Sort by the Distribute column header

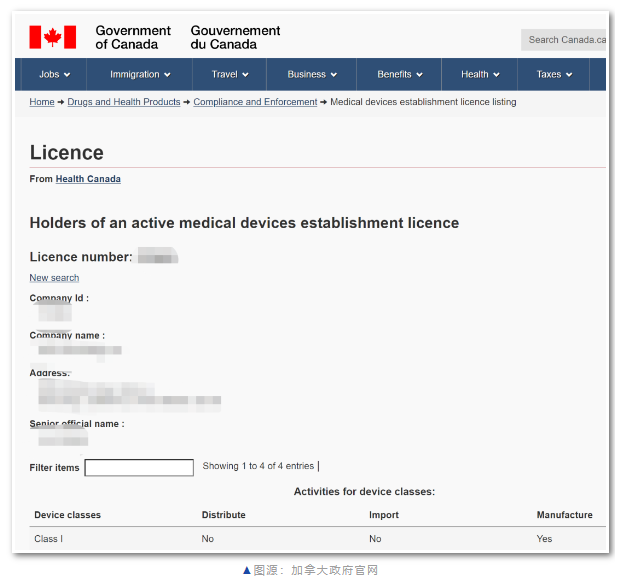point(223,515)
